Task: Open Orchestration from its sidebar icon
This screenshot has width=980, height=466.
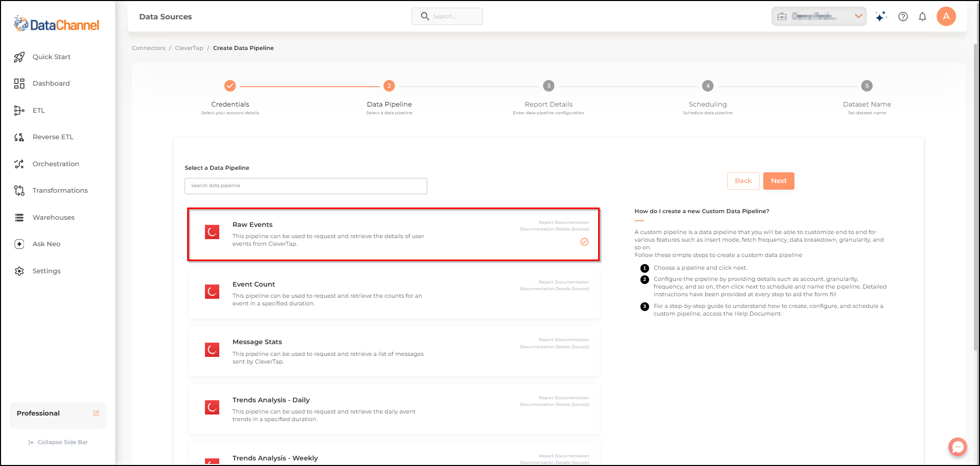Action: click(19, 164)
